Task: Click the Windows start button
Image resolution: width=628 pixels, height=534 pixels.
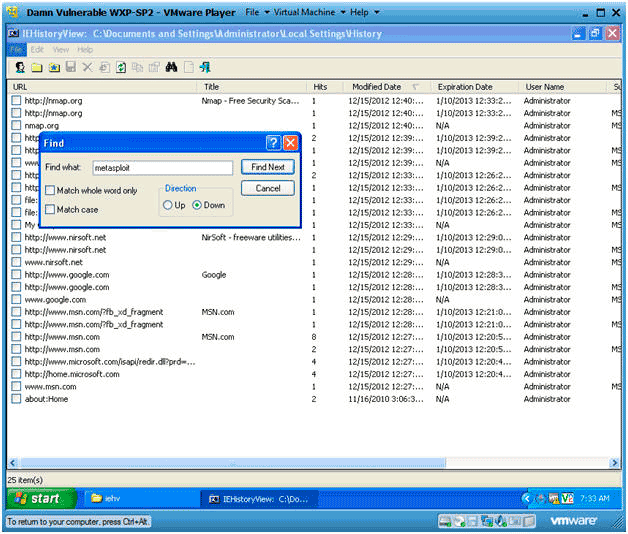Action: pos(41,498)
